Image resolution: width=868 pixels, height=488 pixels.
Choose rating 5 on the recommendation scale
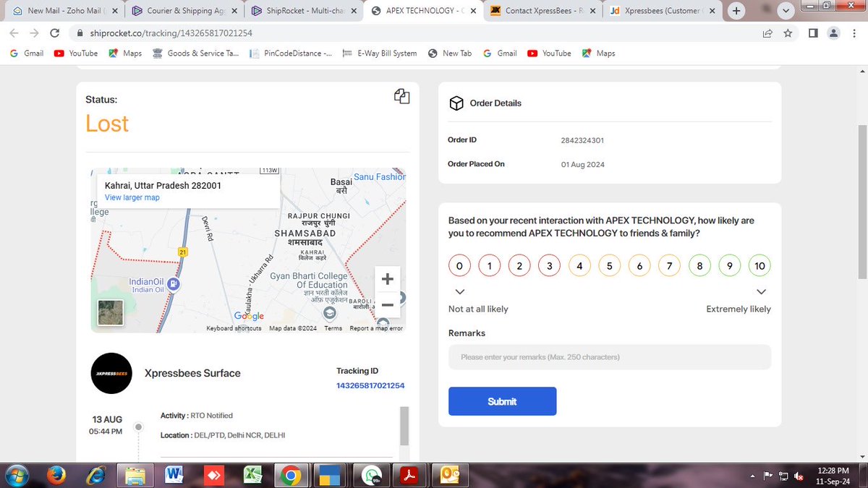609,265
